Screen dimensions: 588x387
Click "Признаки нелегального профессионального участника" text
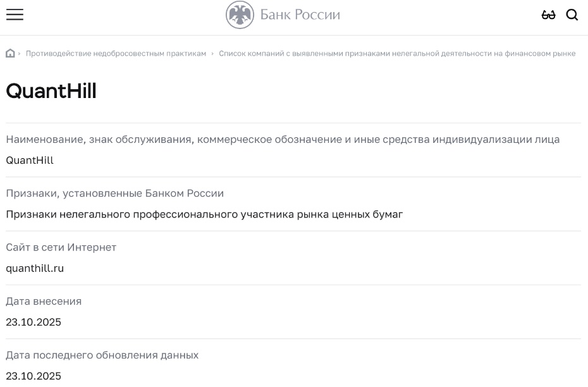(204, 214)
